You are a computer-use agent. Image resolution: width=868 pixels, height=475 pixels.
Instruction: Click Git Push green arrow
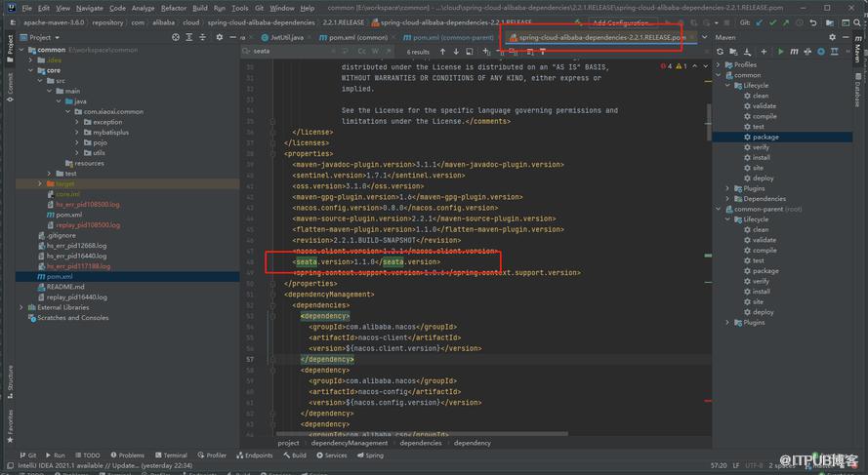pyautogui.click(x=786, y=22)
